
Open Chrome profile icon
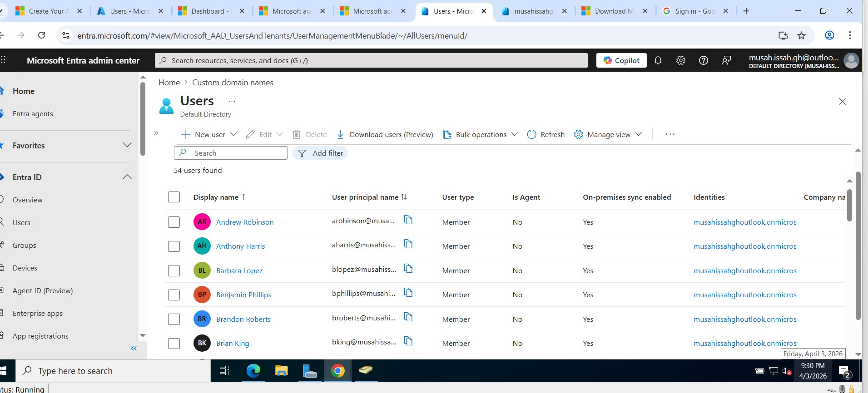pos(829,35)
